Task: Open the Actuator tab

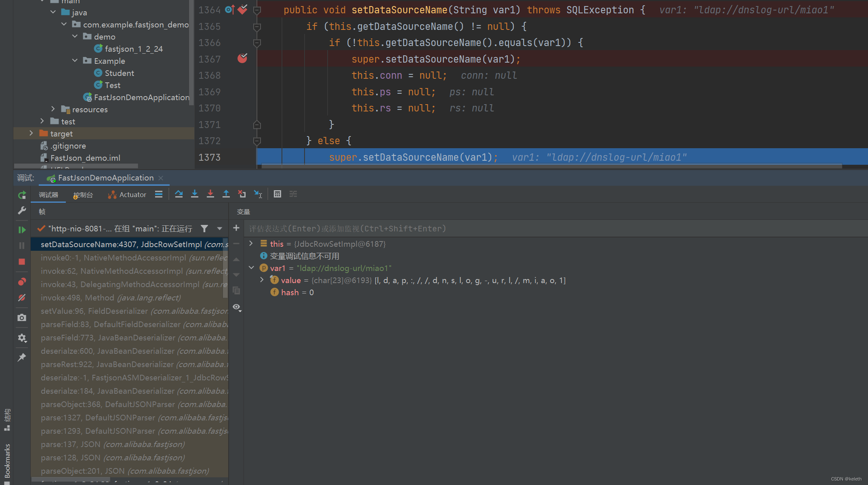Action: click(x=127, y=195)
